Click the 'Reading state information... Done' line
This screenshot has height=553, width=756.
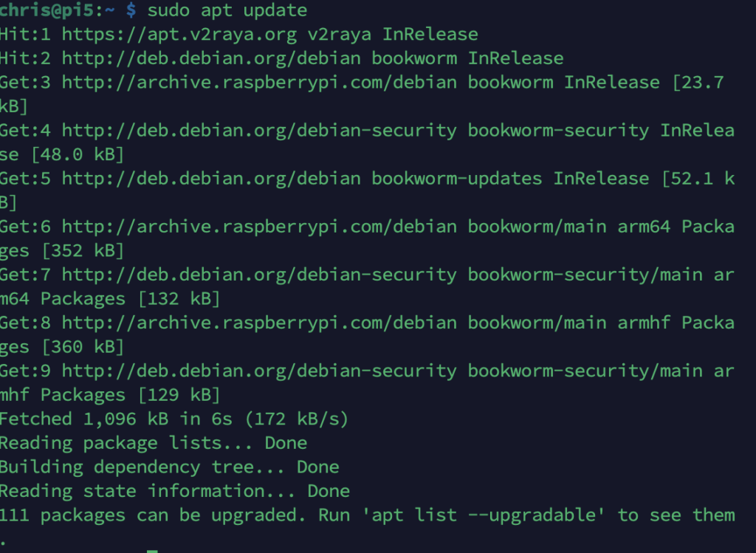click(174, 491)
